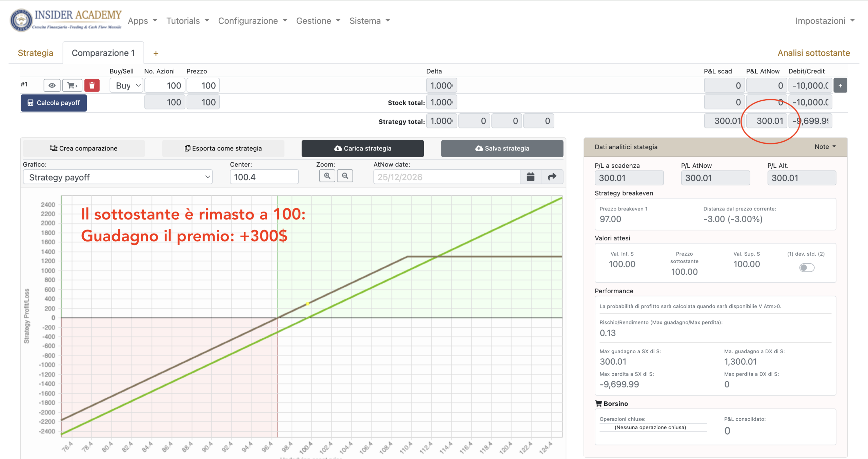The height and width of the screenshot is (459, 868).
Task: Click the Calcola payoff button
Action: coord(54,103)
